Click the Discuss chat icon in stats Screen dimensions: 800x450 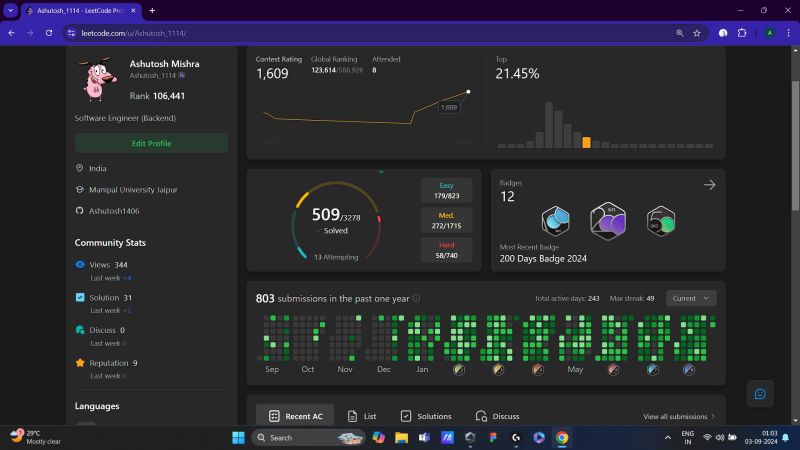pyautogui.click(x=80, y=330)
